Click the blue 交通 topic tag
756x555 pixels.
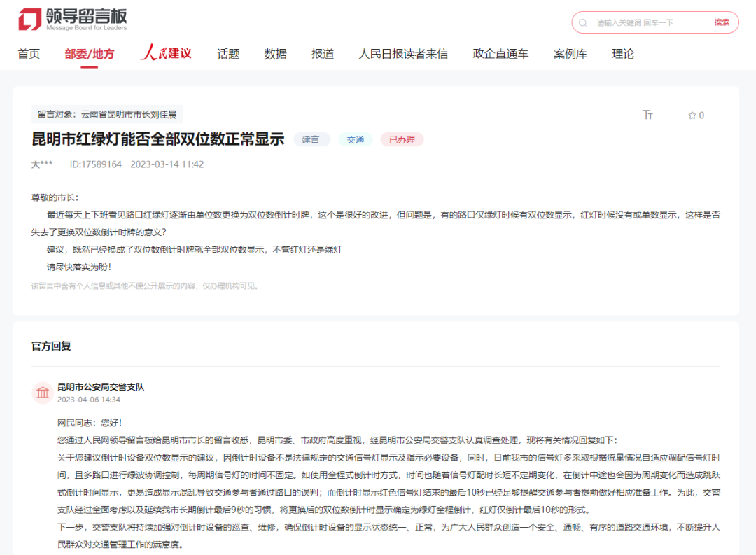[x=356, y=140]
